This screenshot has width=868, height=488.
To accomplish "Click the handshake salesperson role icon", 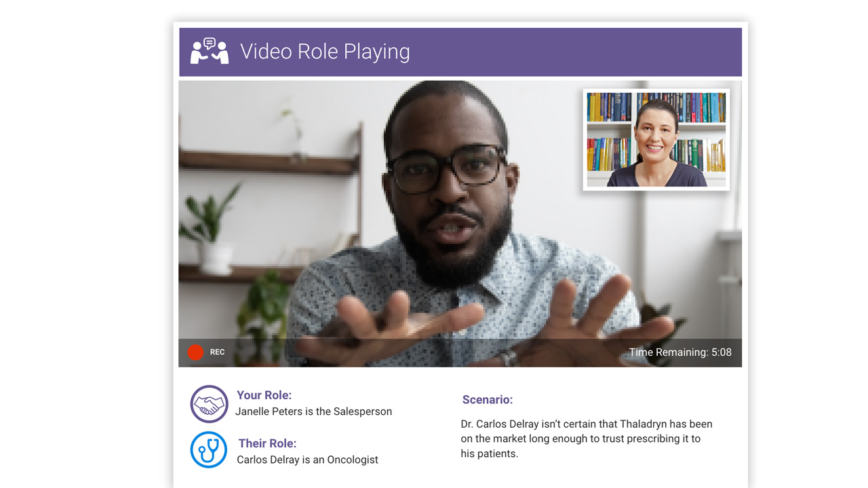I will pyautogui.click(x=209, y=404).
